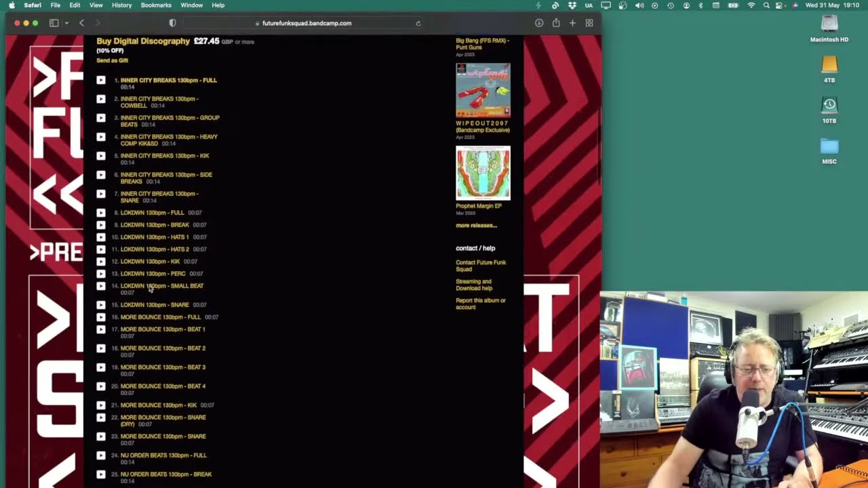Play track 10 LOKDWN 130bpm - HATS 1
The image size is (868, 488).
click(101, 237)
